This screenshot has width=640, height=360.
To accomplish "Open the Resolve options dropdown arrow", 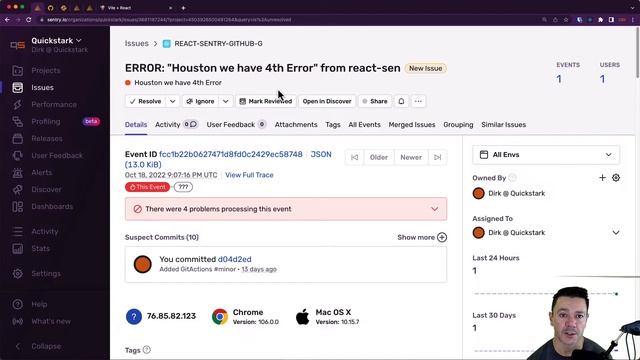I will click(173, 101).
